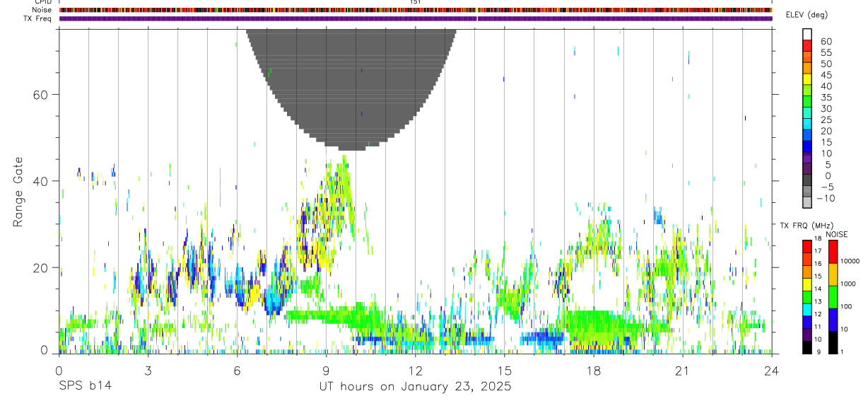Image resolution: width=868 pixels, height=401 pixels.
Task: Click the black bottom swatch of TX FRQ colorbar
Action: pyautogui.click(x=807, y=347)
